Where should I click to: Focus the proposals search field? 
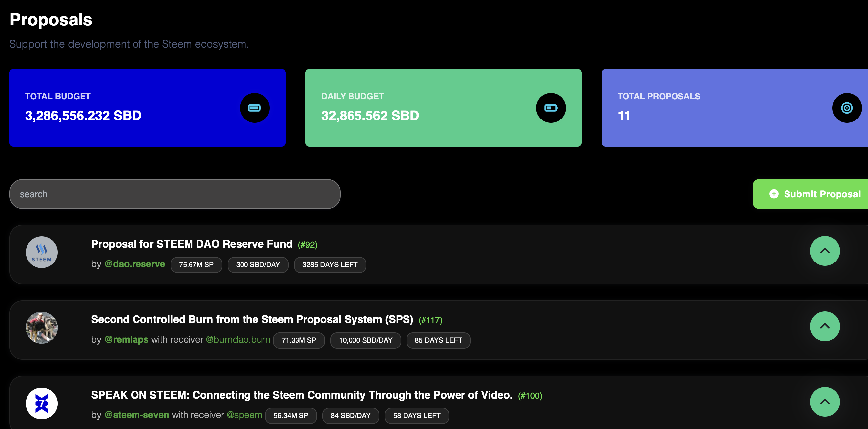(x=175, y=194)
